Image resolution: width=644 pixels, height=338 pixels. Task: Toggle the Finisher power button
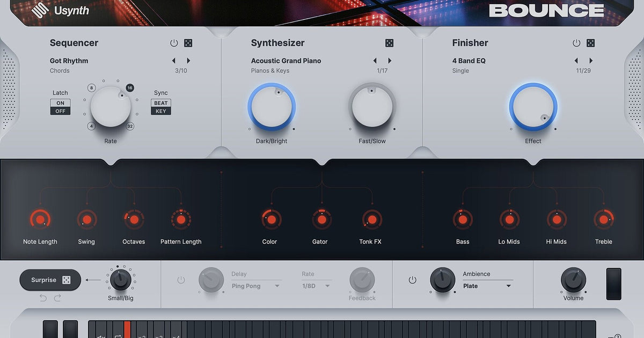(576, 43)
